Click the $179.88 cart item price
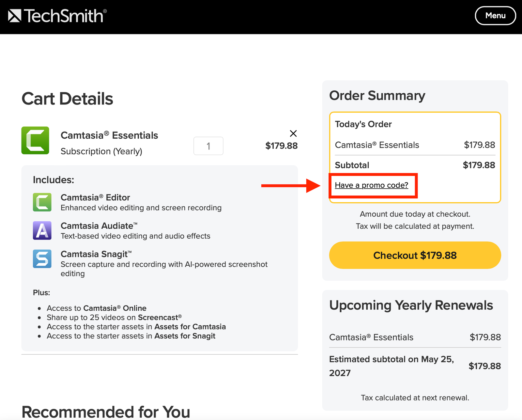Viewport: 522px width, 420px height. pyautogui.click(x=282, y=146)
